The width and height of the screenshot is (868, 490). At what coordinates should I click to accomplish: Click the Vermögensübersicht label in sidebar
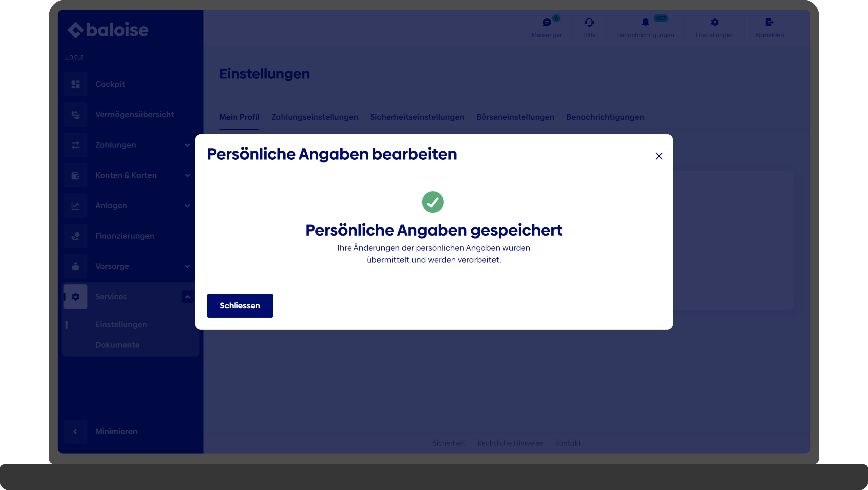[135, 115]
